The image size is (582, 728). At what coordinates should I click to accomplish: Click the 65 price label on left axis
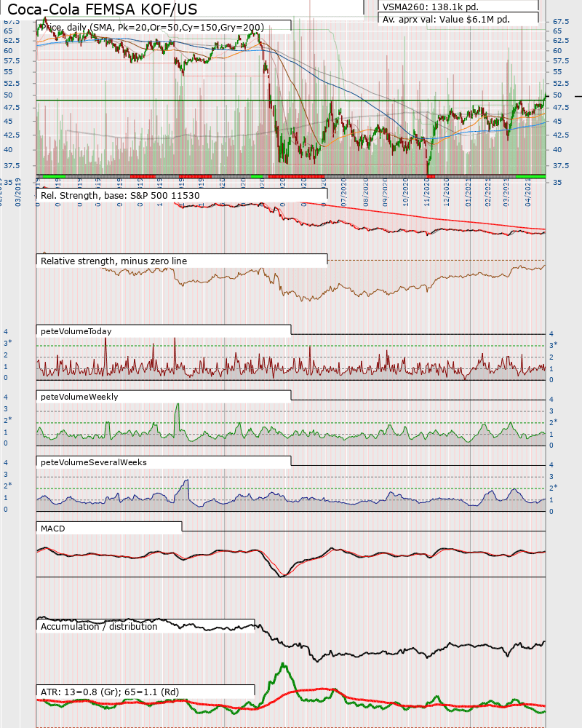8,31
